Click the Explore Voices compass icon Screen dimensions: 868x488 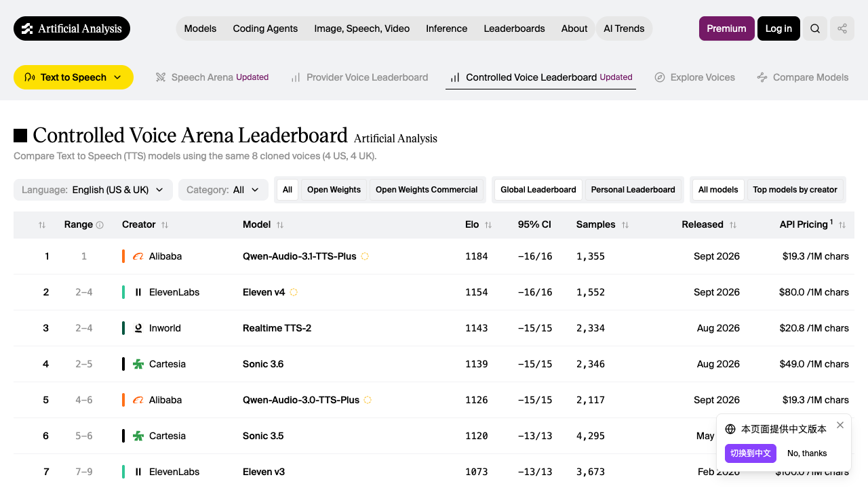point(659,77)
